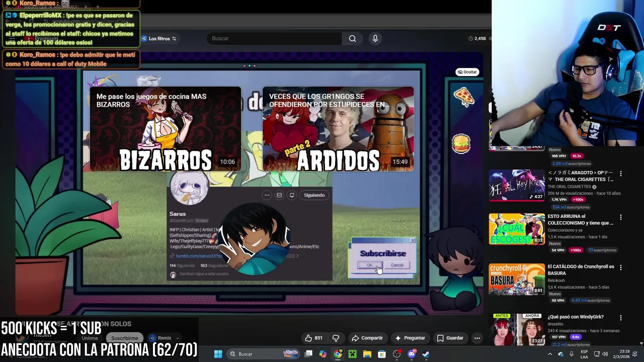Open Discord from the taskbar
Image resolution: width=644 pixels, height=362 pixels.
[412, 354]
